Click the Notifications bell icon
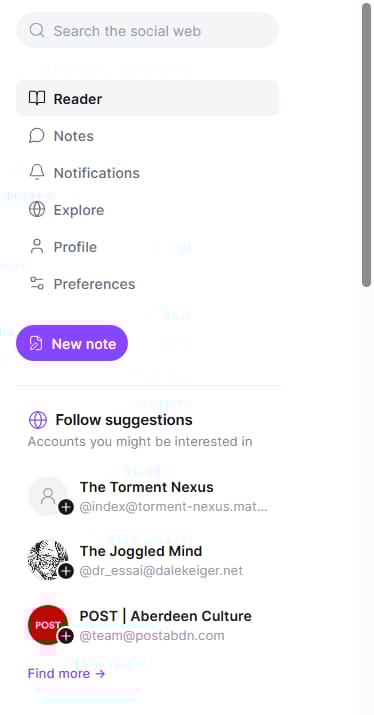 (37, 172)
